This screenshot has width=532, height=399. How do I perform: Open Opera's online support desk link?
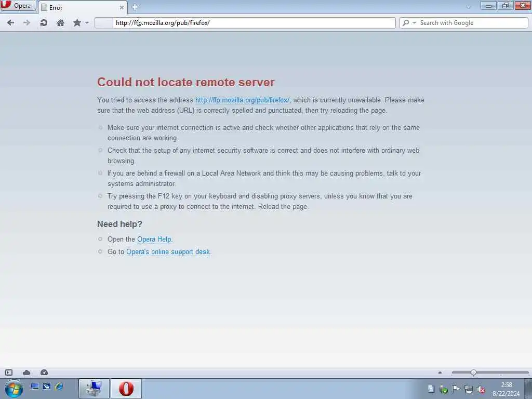168,252
